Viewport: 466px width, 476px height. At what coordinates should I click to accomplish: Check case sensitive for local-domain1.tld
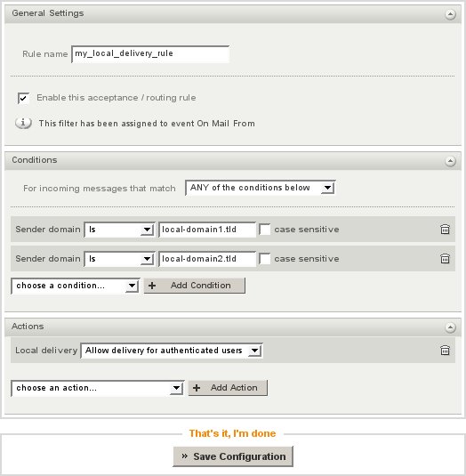click(264, 230)
